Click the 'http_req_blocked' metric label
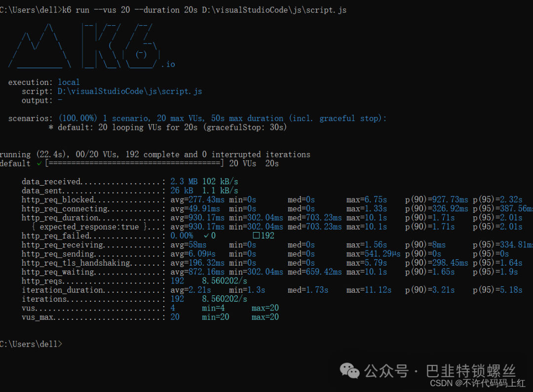This screenshot has height=392, width=533. pyautogui.click(x=58, y=199)
